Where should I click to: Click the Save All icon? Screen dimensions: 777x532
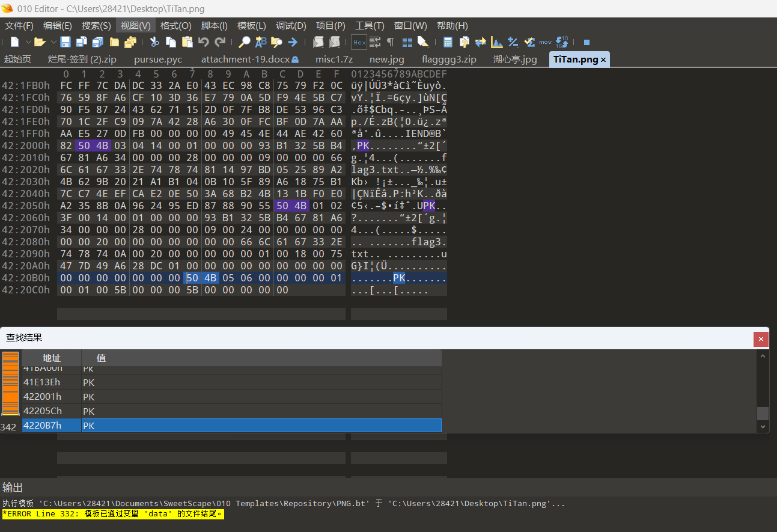click(x=97, y=42)
